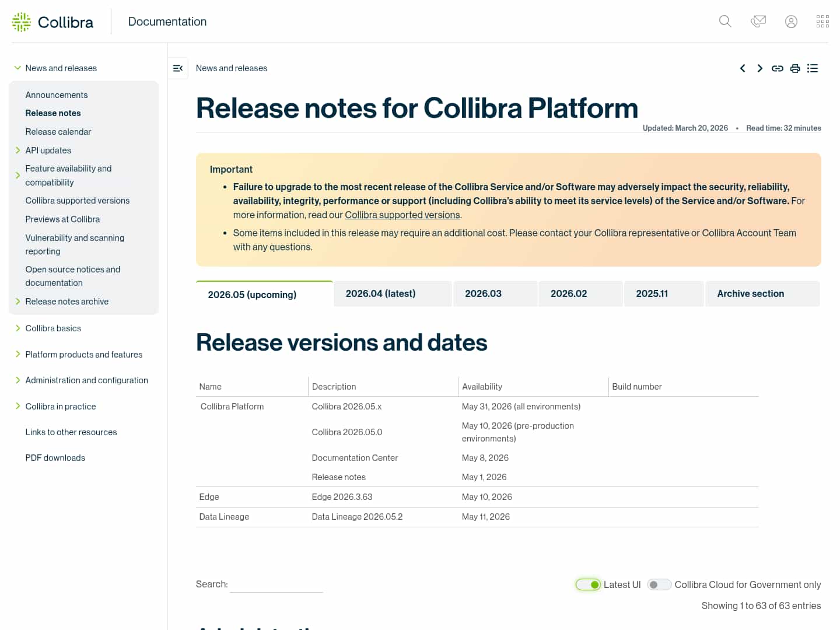The height and width of the screenshot is (630, 840).
Task: Switch to the 2026.04 (latest) tab
Action: 393,293
